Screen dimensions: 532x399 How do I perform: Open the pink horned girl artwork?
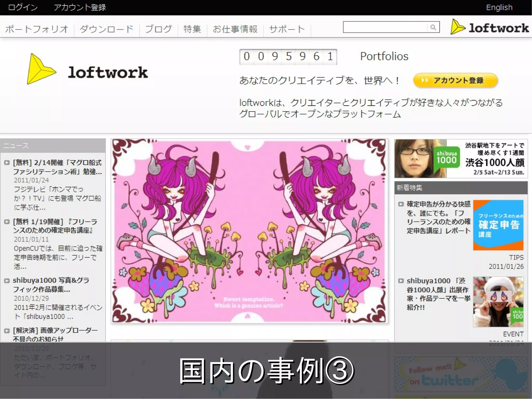point(249,231)
